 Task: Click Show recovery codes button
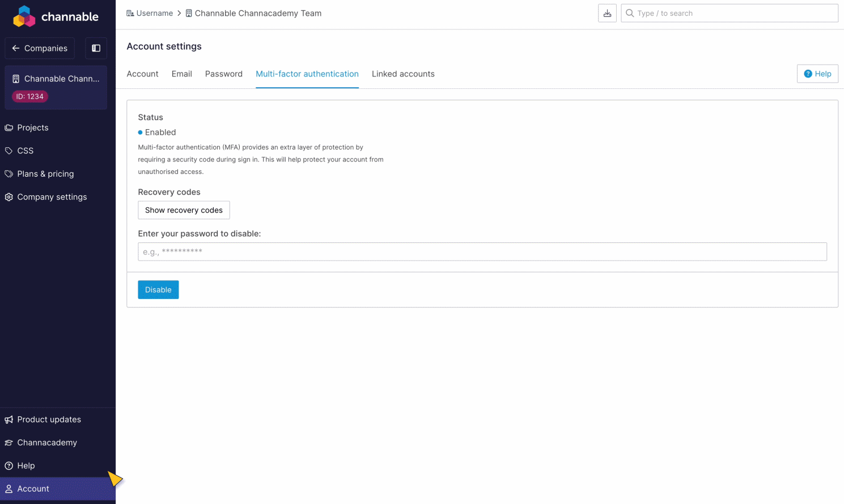[184, 210]
